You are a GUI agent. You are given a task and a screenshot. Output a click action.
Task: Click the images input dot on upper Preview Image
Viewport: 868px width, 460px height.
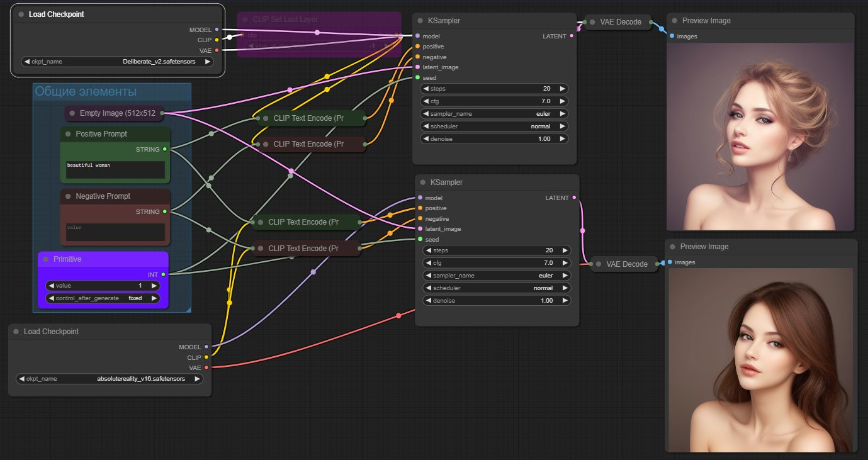point(672,36)
